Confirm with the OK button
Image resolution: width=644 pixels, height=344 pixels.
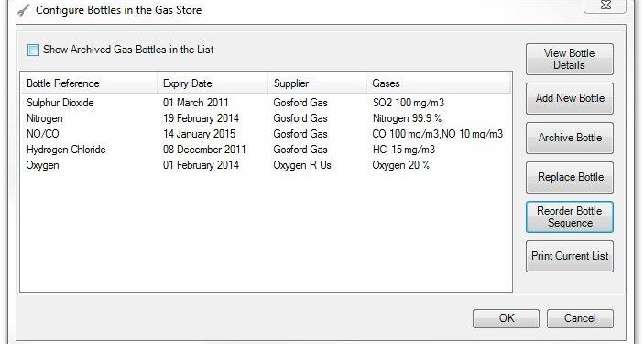tap(506, 318)
